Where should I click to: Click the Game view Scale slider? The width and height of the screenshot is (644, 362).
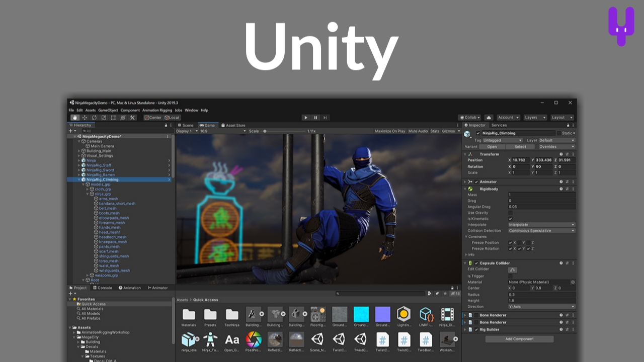tap(283, 131)
